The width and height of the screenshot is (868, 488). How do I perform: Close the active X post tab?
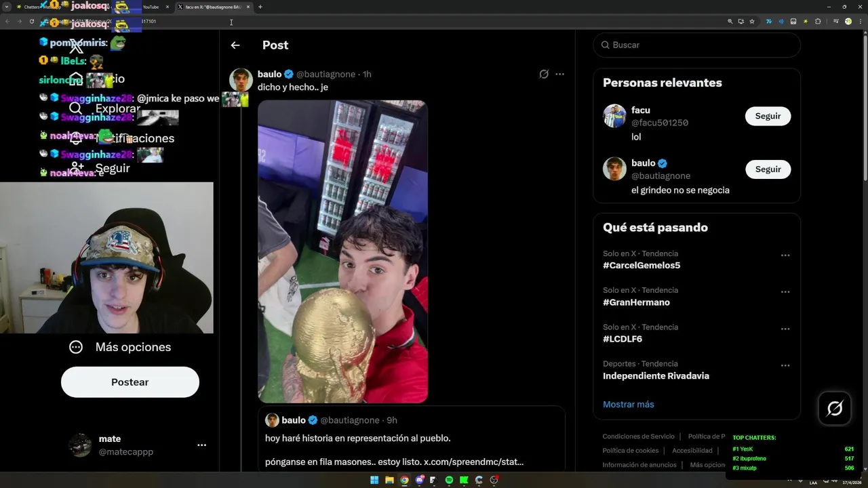click(248, 7)
